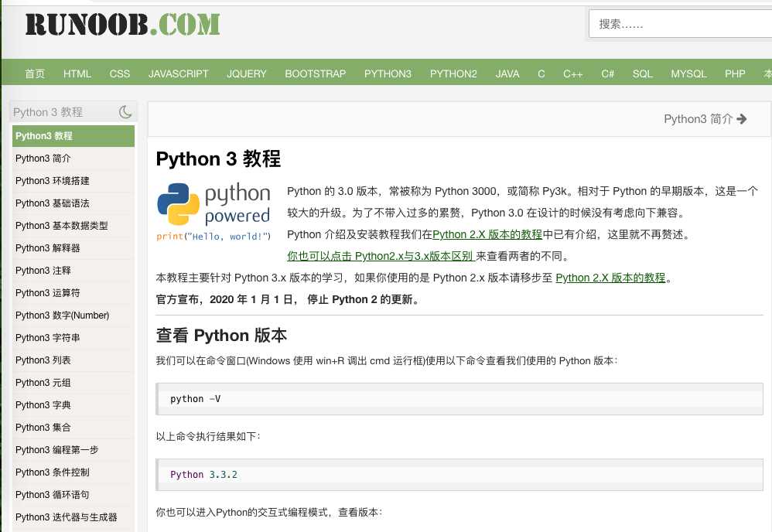Screen dimensions: 772x532
Task: Open PHP in the navigation bar
Action: point(735,73)
